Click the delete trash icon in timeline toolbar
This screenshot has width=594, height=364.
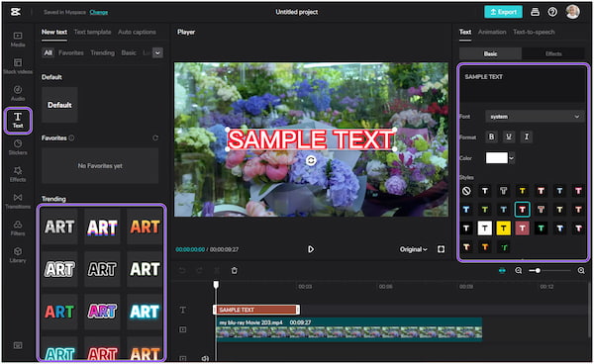point(234,271)
